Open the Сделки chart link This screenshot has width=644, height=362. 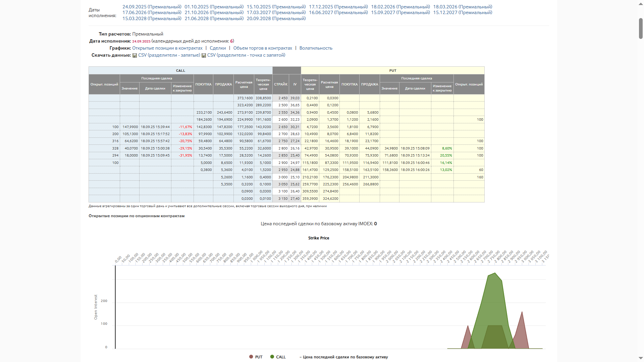point(218,48)
